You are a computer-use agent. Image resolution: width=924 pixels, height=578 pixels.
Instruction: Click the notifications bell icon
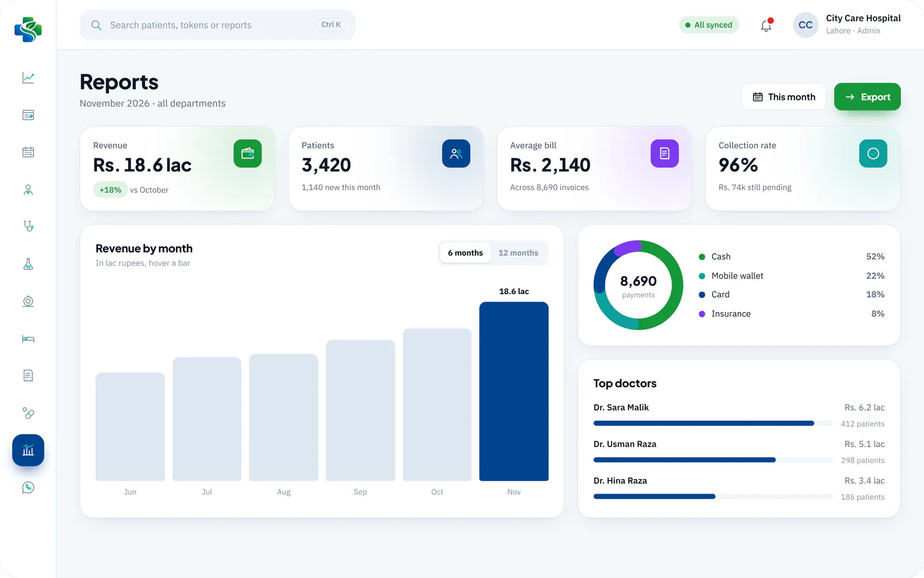[766, 25]
